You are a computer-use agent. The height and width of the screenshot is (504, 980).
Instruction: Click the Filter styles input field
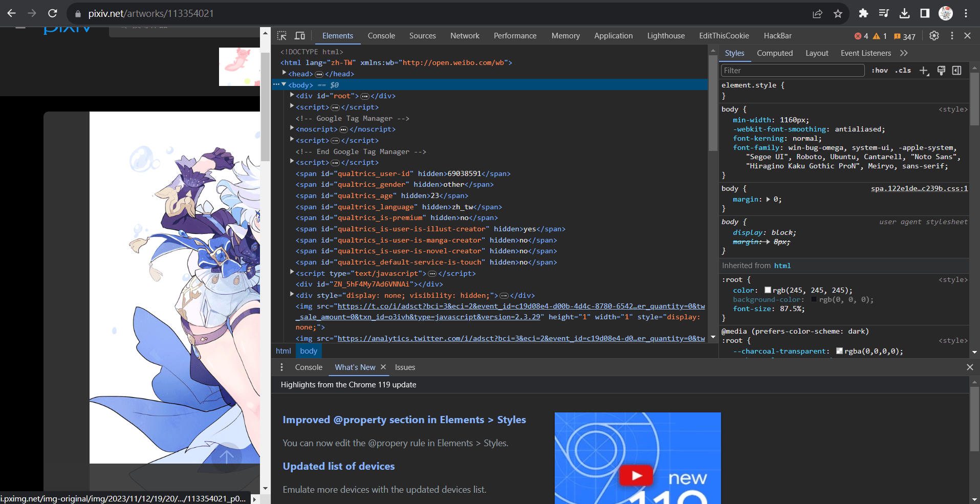[793, 71]
